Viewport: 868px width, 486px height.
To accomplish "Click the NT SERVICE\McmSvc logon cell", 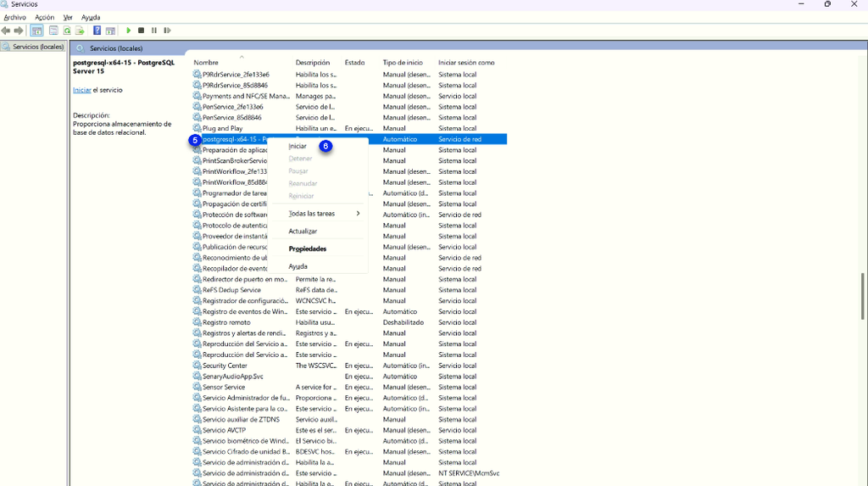I will 469,473.
